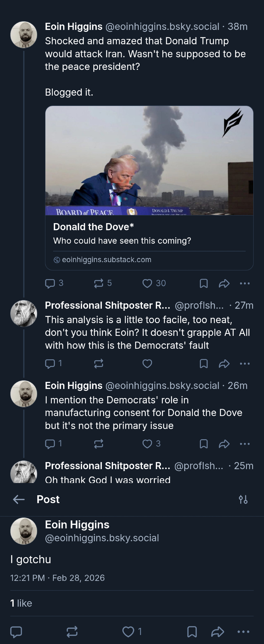View who liked via "1 like"
The height and width of the screenshot is (644, 264).
point(21,603)
